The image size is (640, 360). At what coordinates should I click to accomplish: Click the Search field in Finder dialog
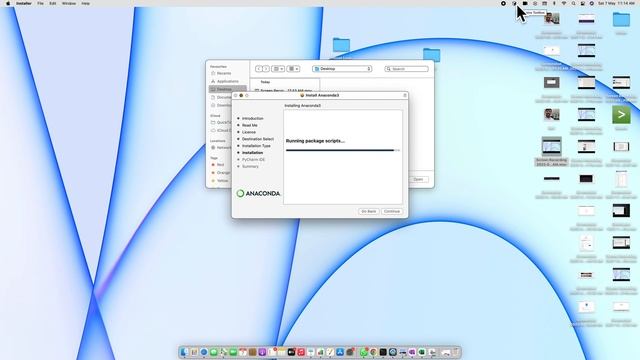tap(407, 69)
